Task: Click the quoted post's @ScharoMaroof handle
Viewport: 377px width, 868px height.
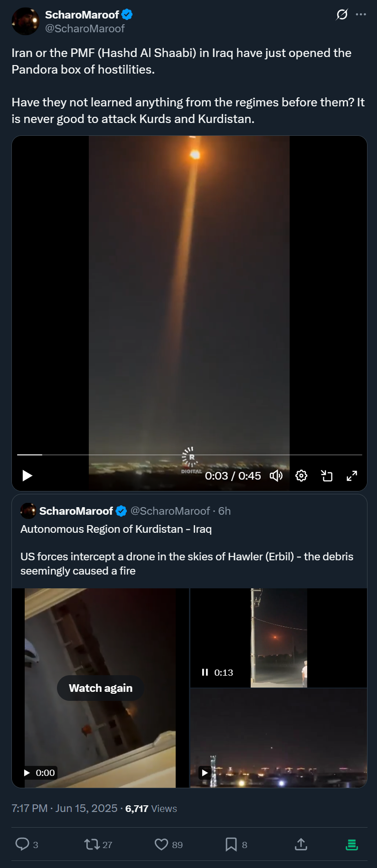Action: (x=170, y=511)
